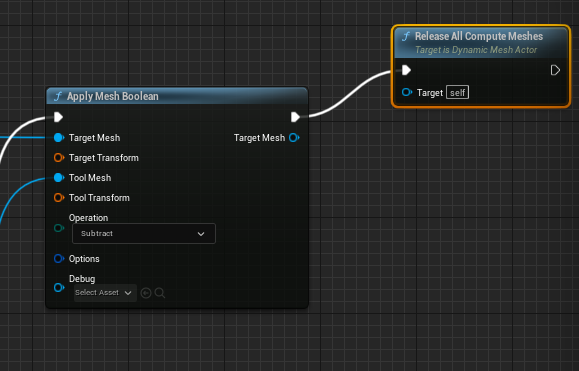The height and width of the screenshot is (371, 579).
Task: Click the 'Target is Dynamic Mesh Actor' subtitle
Action: (476, 50)
